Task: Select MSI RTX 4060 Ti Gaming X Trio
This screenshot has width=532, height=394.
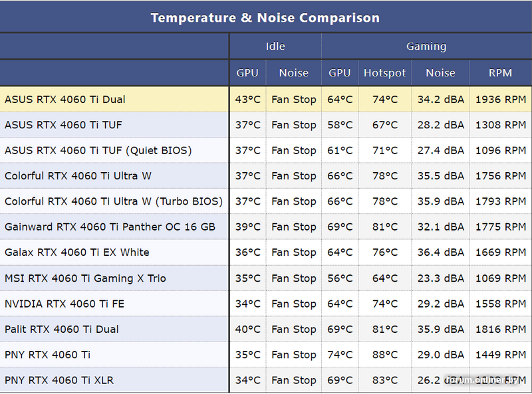Action: coord(85,278)
